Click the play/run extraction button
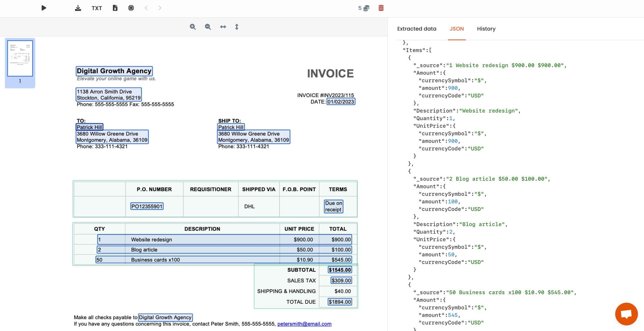The height and width of the screenshot is (331, 644). coord(44,8)
